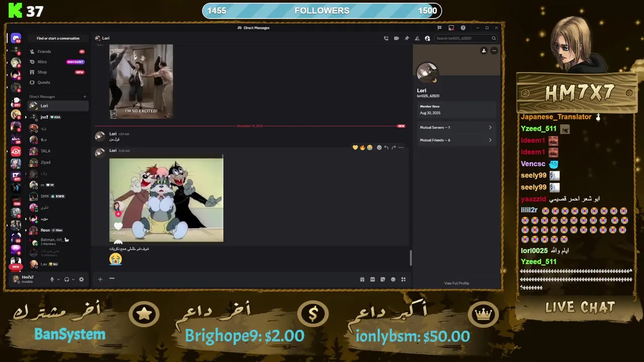Click Find or start a conversation

(58, 38)
